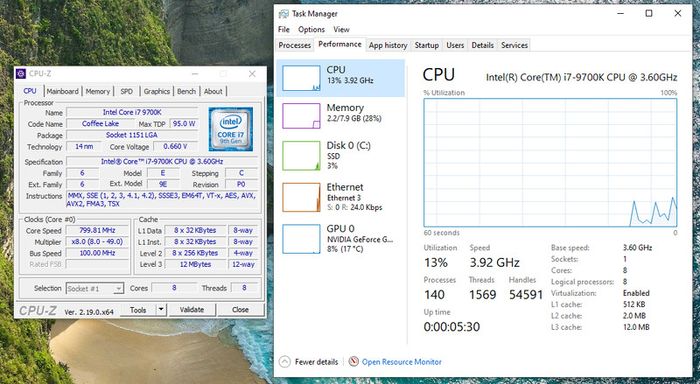Switch to the App history tab

tap(388, 45)
